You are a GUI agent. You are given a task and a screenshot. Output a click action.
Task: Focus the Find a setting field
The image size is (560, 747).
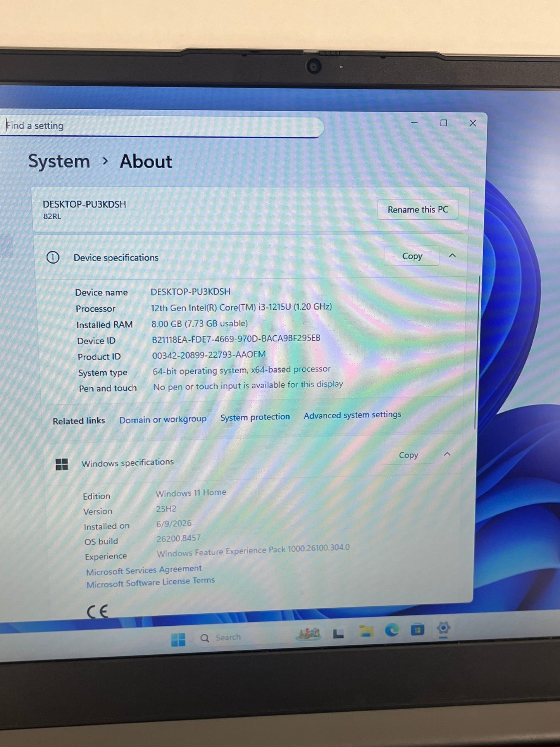[161, 126]
